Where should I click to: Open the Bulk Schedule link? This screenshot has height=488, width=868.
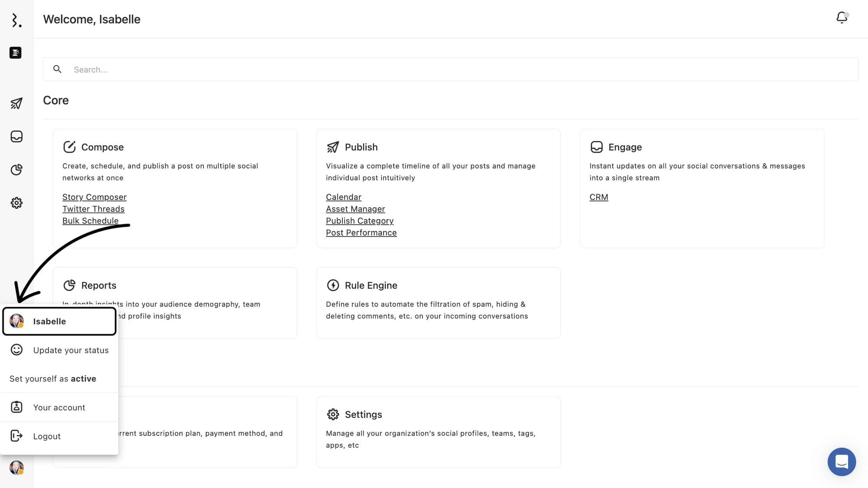pos(90,220)
